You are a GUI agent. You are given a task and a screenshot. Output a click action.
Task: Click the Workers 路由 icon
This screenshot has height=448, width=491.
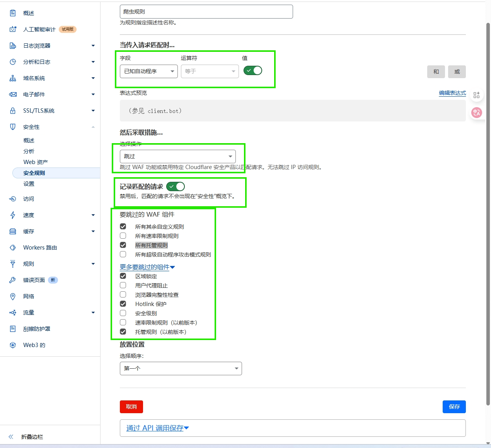[13, 248]
